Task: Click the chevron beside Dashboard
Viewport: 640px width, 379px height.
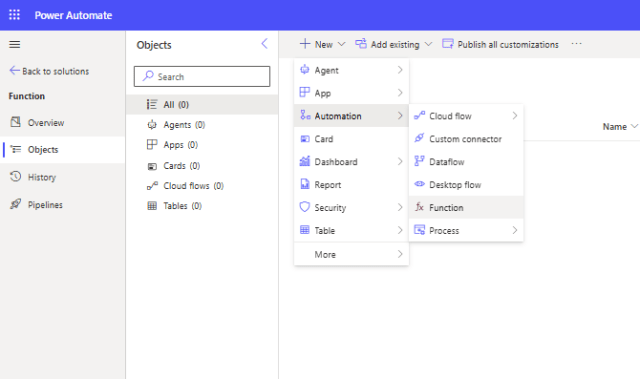Action: [x=400, y=162]
